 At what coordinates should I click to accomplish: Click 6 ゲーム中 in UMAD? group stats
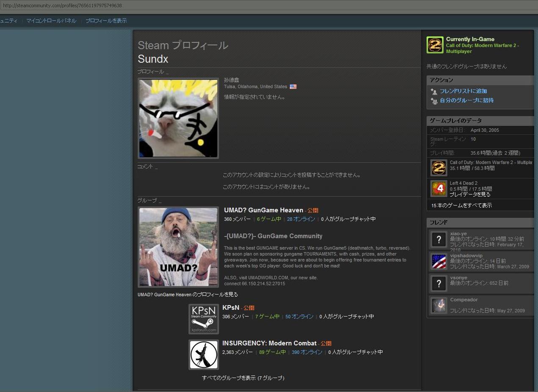click(269, 219)
